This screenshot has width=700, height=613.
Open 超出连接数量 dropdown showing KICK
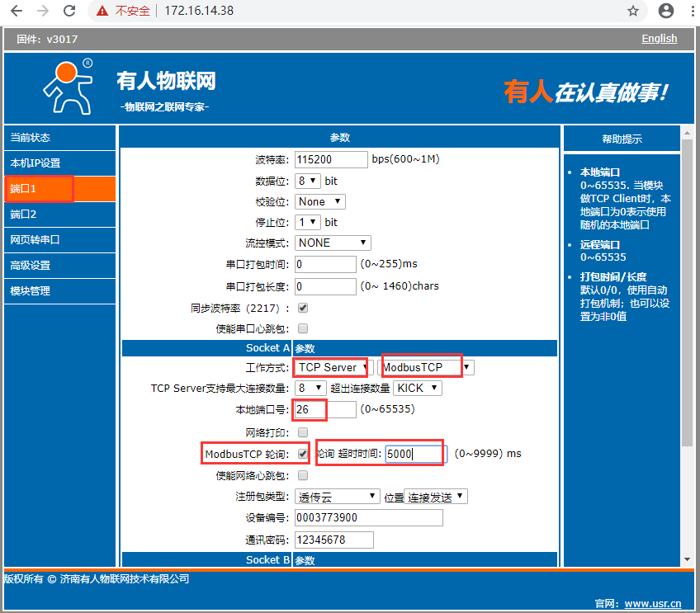tap(418, 388)
